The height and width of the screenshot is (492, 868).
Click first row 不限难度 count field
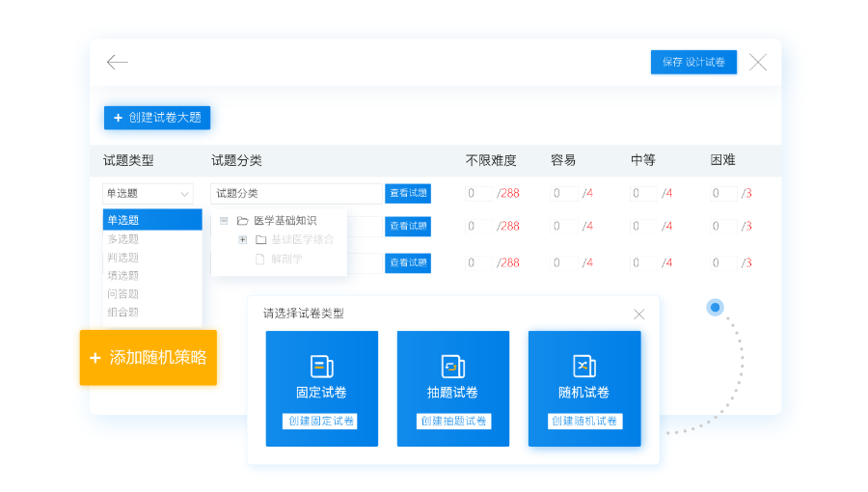[x=478, y=193]
